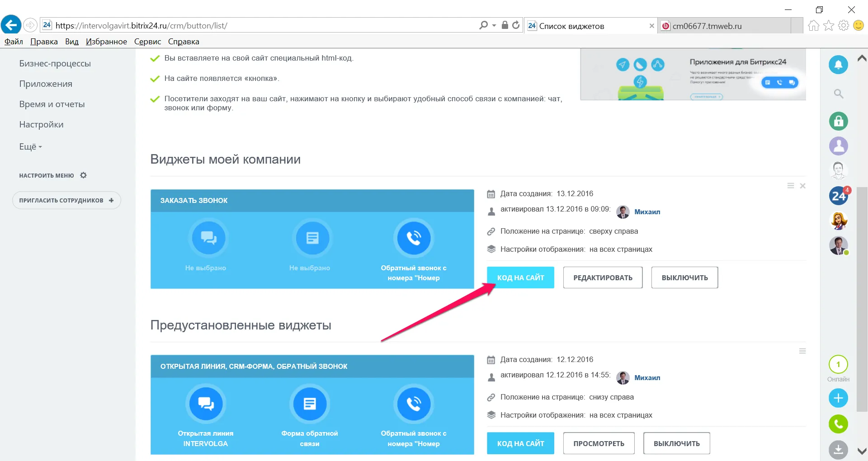Disable the Заказать звонок widget with Выключить

tap(684, 278)
